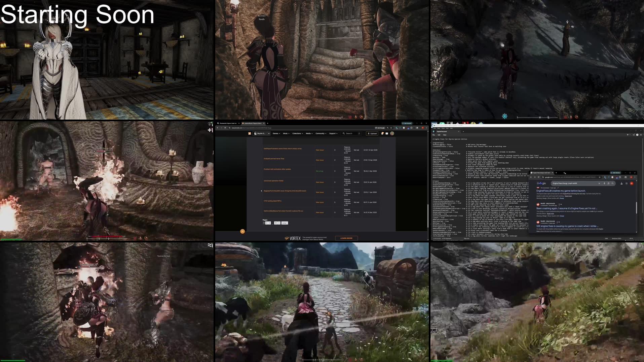This screenshot has height=362, width=644.
Task: Open 'Been crashing again, I assume it's Engine Fixes' result
Action: (x=567, y=208)
